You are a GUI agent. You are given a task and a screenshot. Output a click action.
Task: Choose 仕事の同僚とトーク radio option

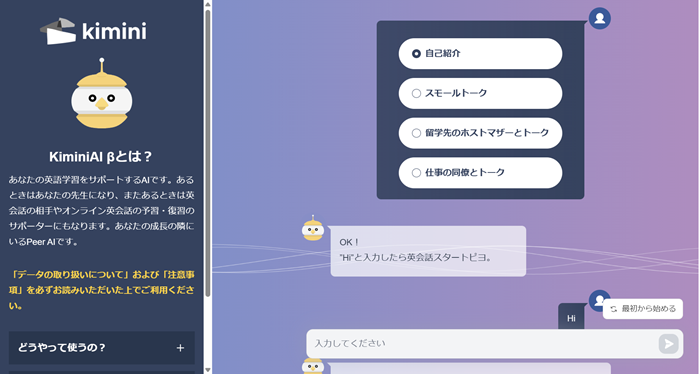click(x=480, y=173)
